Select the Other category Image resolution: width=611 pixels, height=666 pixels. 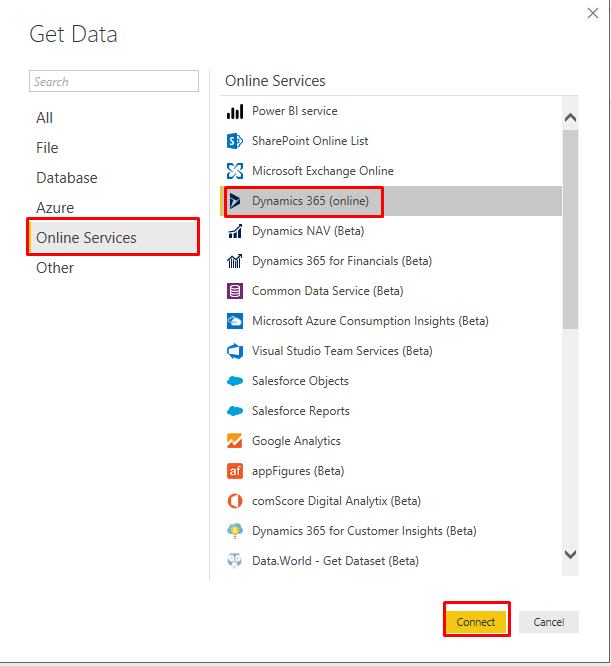(x=55, y=268)
